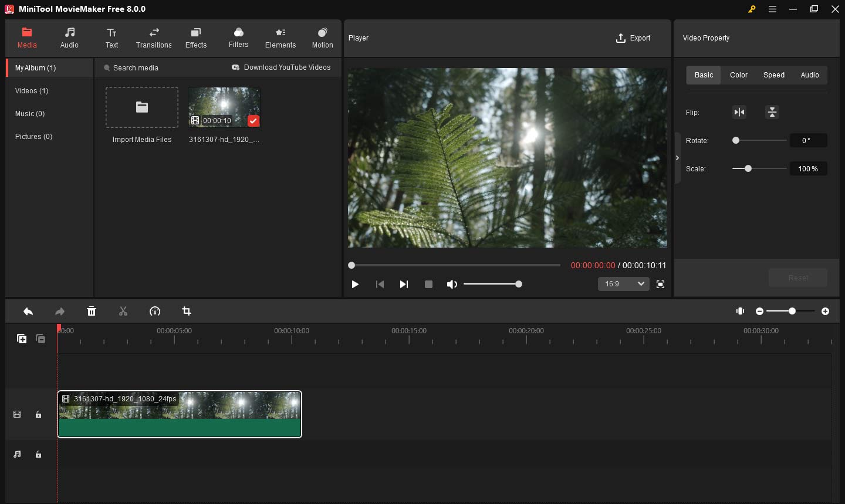
Task: Redo the last action
Action: point(60,312)
